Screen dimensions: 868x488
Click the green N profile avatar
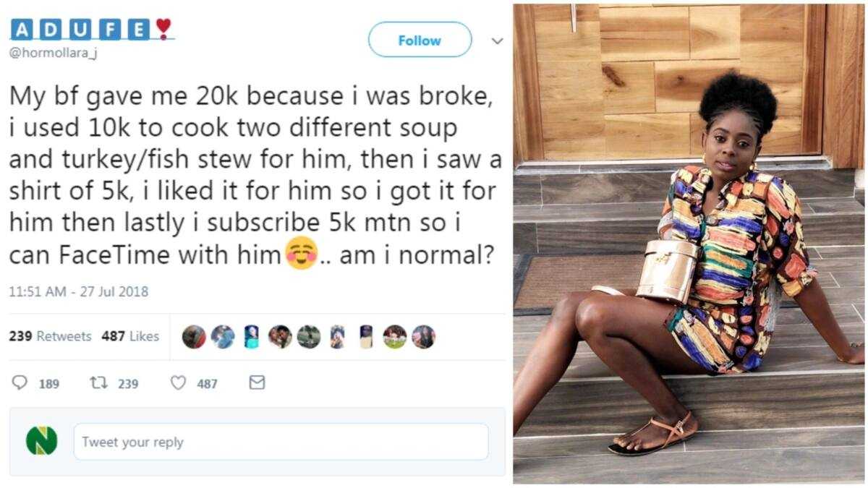pyautogui.click(x=41, y=440)
